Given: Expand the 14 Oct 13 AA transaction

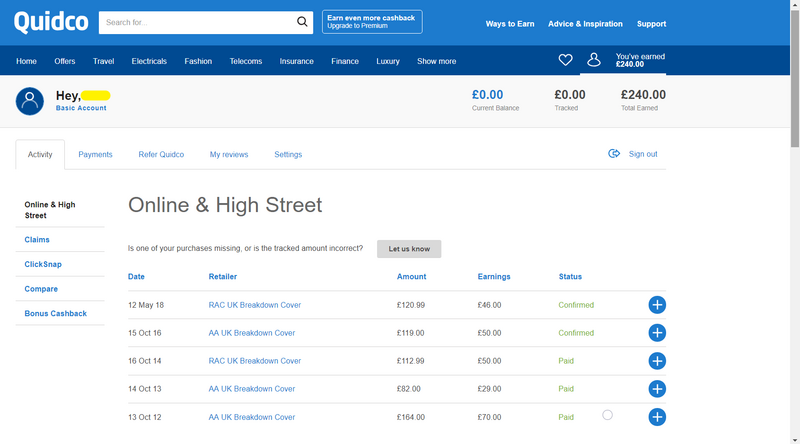Looking at the screenshot, I should click(657, 389).
